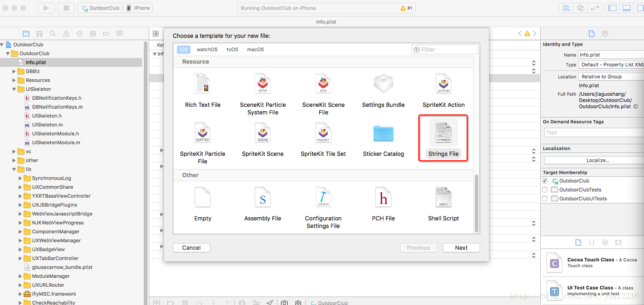The image size is (644, 305).
Task: Cancel the new file dialog
Action: point(192,248)
